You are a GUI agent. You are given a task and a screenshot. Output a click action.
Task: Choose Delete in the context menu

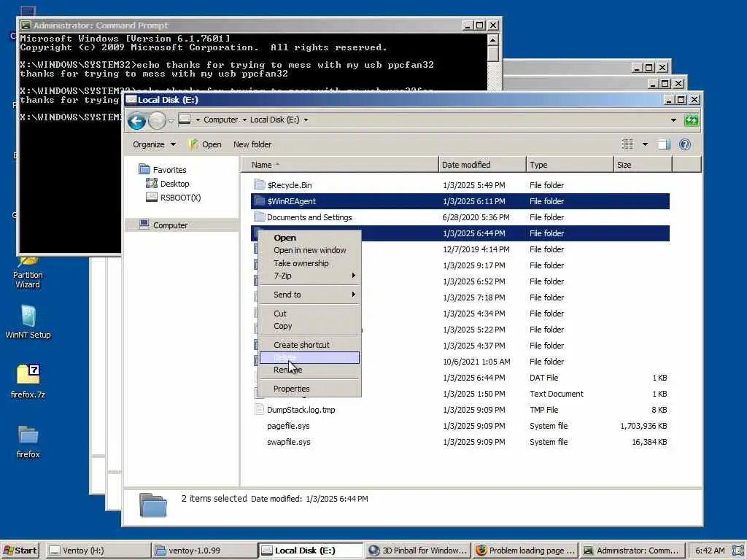click(x=309, y=357)
